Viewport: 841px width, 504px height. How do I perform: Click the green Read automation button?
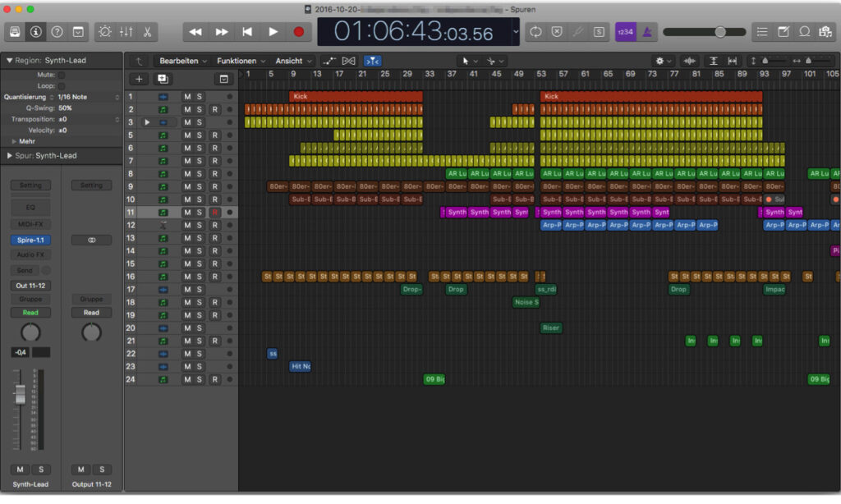pyautogui.click(x=30, y=313)
